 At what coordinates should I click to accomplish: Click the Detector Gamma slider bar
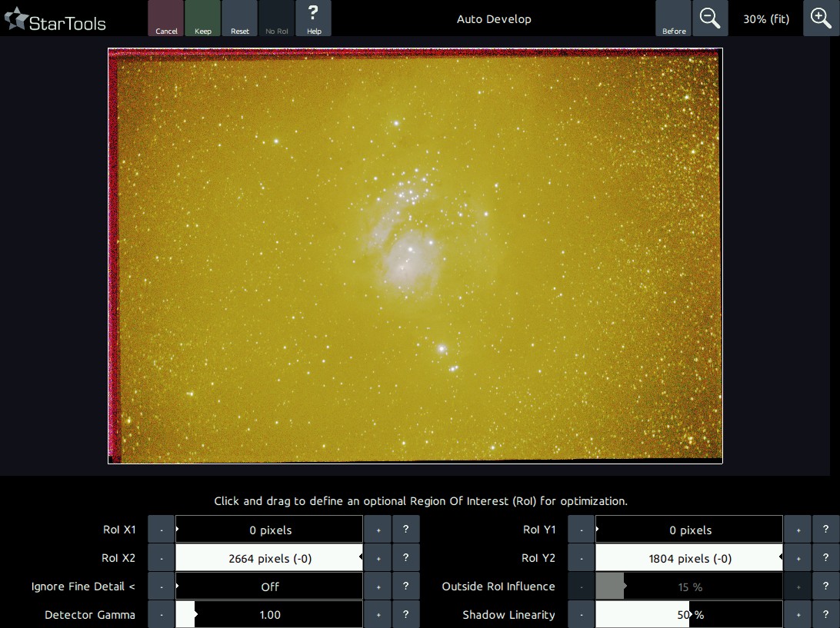(x=269, y=615)
